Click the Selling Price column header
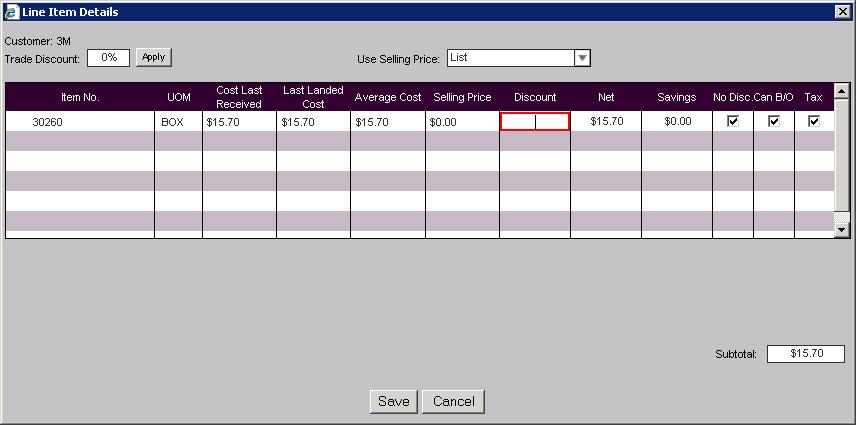Image resolution: width=856 pixels, height=425 pixels. [x=462, y=97]
